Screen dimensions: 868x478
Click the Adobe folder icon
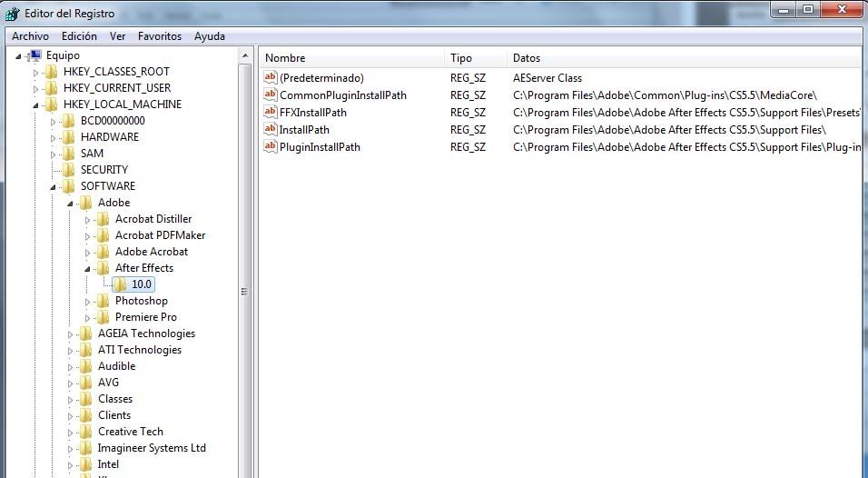click(86, 203)
